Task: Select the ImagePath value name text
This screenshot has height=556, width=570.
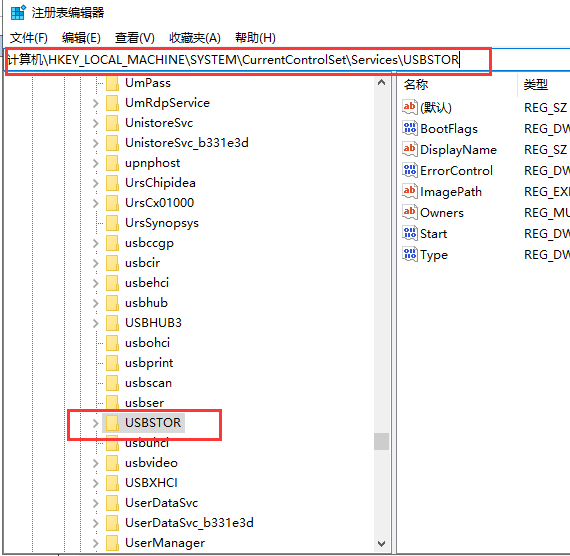Action: (x=451, y=192)
